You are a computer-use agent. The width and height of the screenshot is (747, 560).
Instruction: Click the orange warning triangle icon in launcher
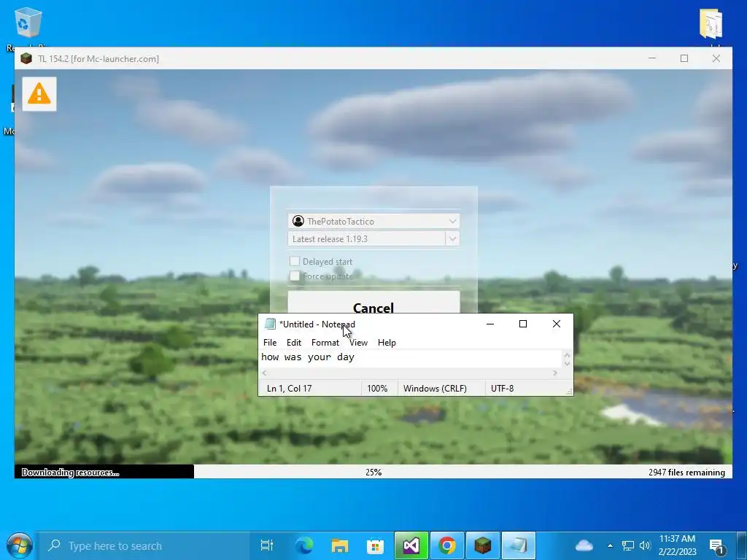coord(39,94)
